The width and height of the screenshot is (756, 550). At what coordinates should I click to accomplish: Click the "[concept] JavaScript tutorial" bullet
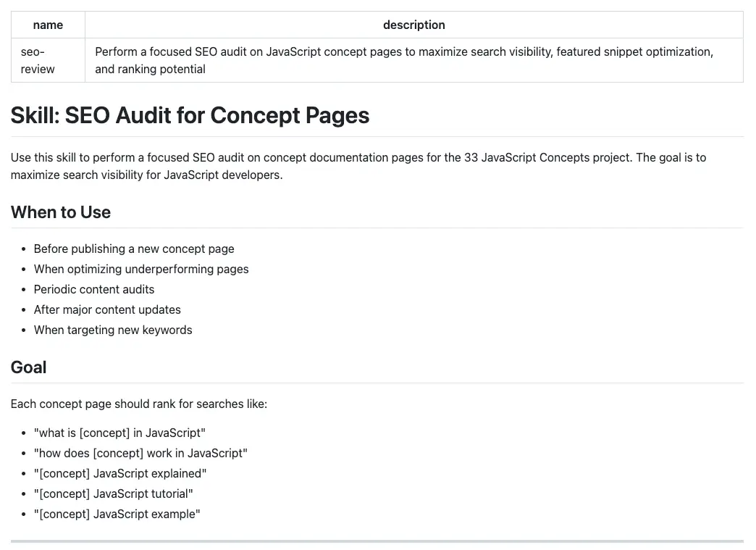tap(114, 493)
